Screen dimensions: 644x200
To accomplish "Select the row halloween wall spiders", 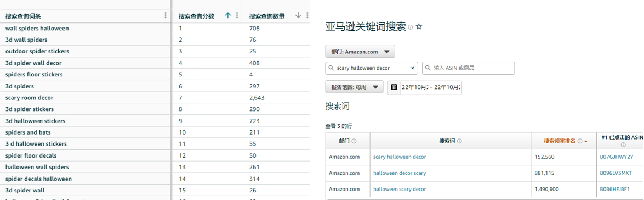I will (x=155, y=167).
